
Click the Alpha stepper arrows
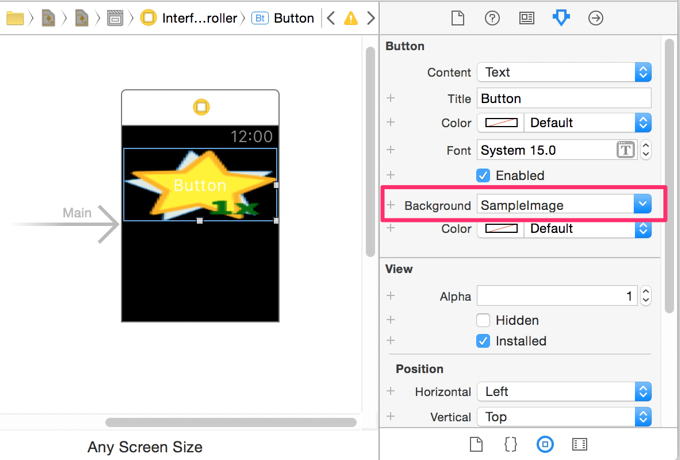[x=646, y=296]
